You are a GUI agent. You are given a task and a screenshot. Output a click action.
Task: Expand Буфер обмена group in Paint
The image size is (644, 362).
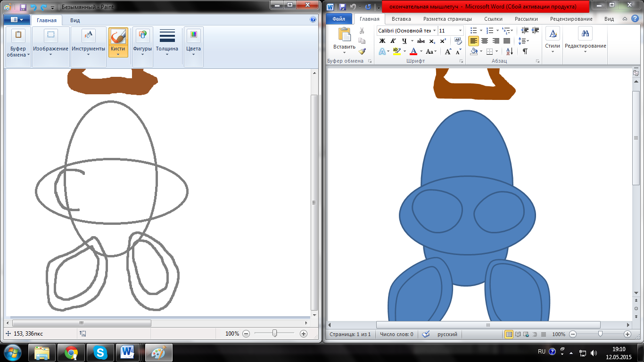tap(18, 46)
